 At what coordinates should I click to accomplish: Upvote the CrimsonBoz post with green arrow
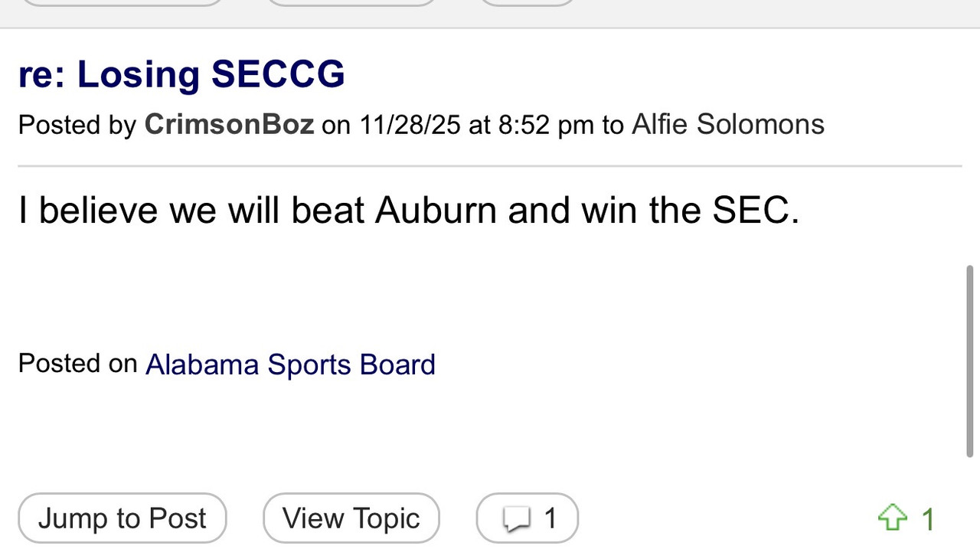click(892, 519)
